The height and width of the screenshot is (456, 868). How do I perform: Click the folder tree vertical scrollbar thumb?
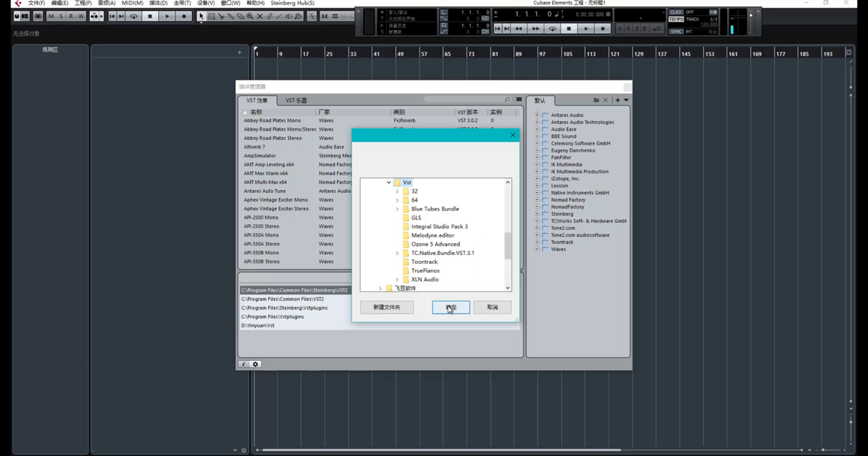coord(508,246)
